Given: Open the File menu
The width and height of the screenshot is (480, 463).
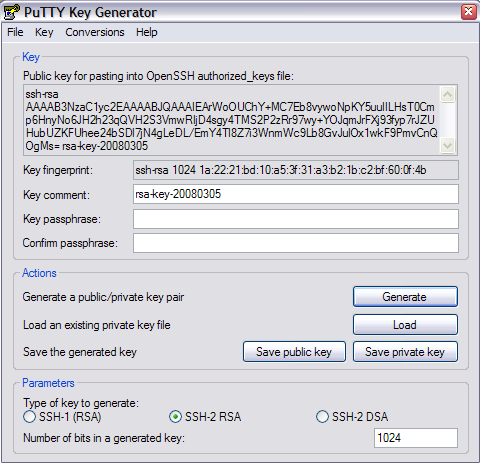Looking at the screenshot, I should click(x=15, y=32).
